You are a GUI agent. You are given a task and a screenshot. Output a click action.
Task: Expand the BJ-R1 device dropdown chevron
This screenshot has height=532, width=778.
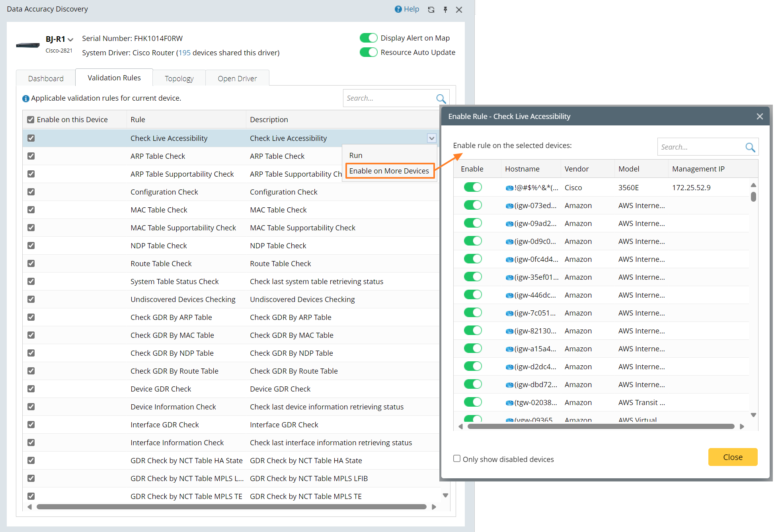point(70,39)
